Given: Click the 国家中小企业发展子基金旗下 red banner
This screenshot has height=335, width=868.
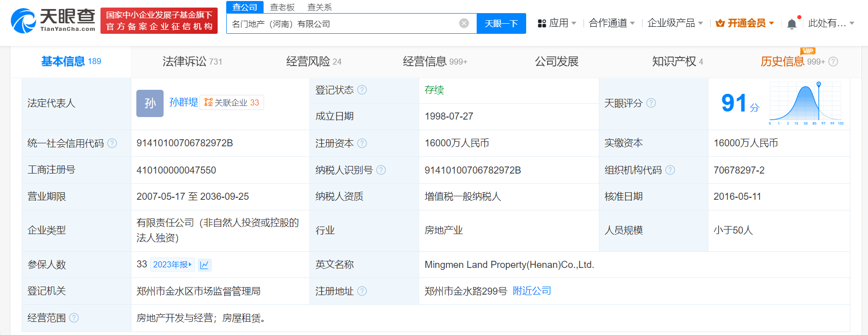Looking at the screenshot, I should pos(159,21).
